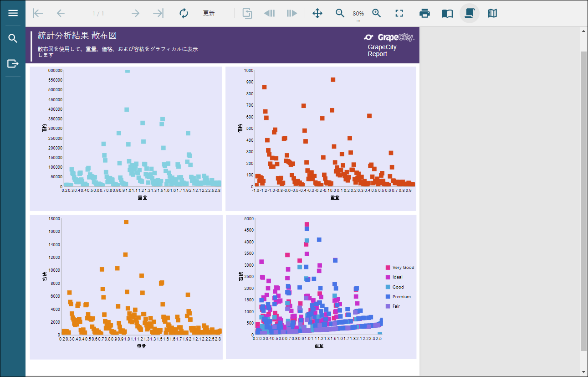The width and height of the screenshot is (588, 377).
Task: Click the highest point in red chart
Action: [333, 80]
